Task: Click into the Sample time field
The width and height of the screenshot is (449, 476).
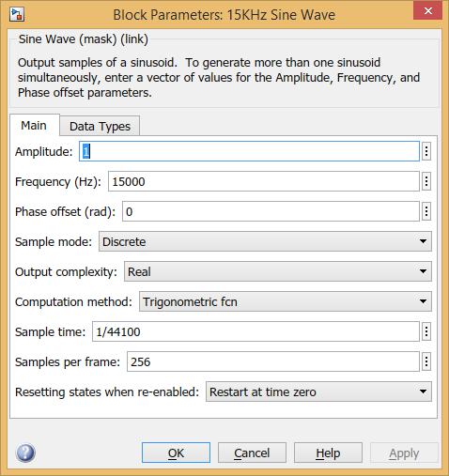Action: pyautogui.click(x=255, y=331)
